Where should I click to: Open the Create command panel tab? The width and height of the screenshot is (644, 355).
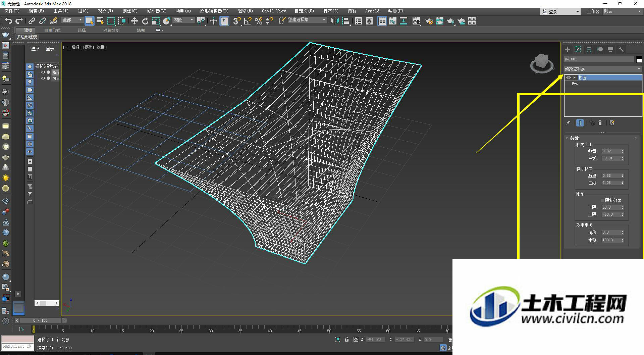[x=568, y=49]
